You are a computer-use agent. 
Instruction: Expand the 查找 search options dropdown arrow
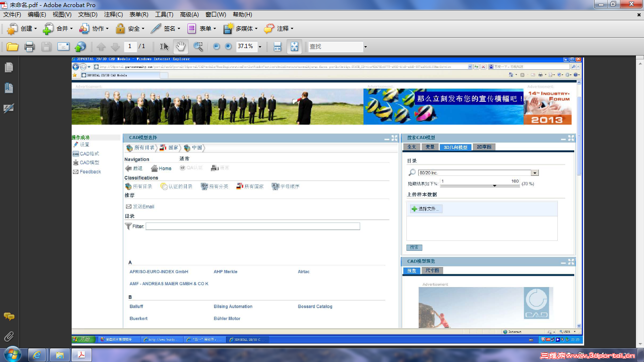[x=365, y=46]
